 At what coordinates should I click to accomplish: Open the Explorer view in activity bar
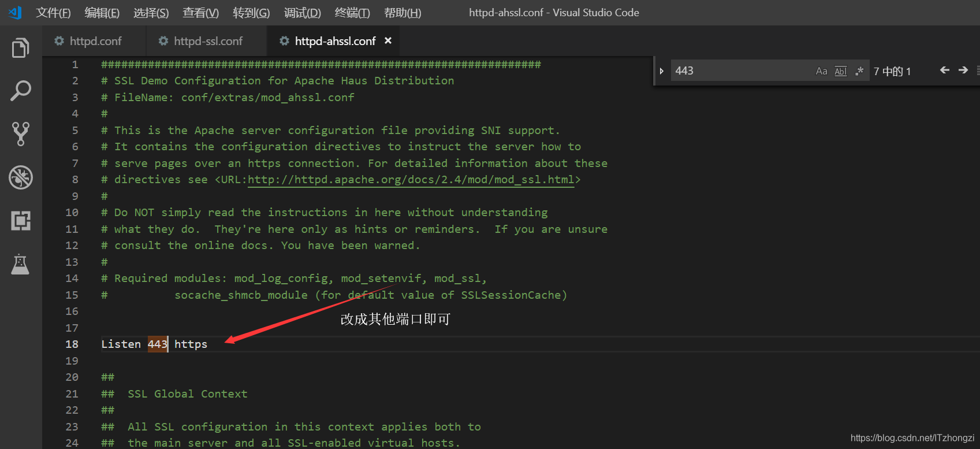(21, 48)
